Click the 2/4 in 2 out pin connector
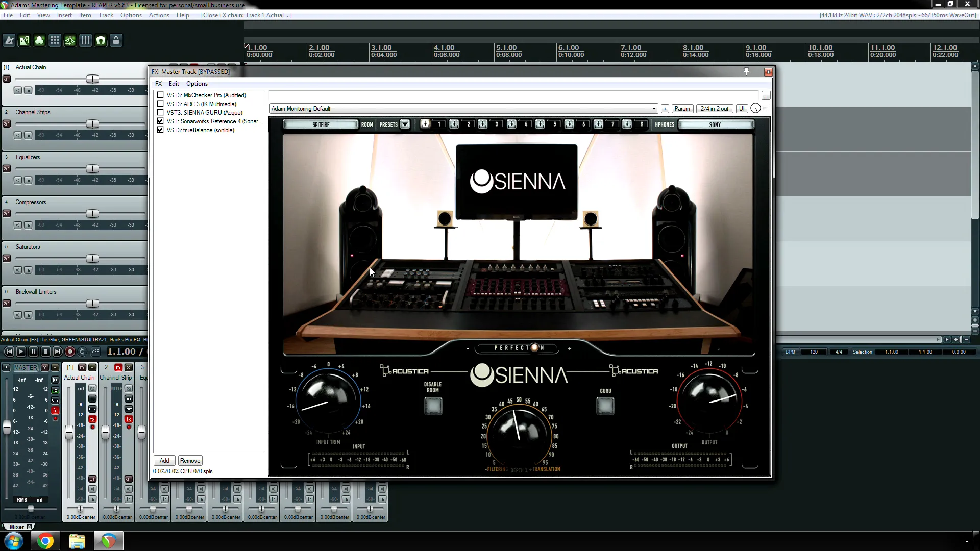The width and height of the screenshot is (980, 551). (714, 109)
